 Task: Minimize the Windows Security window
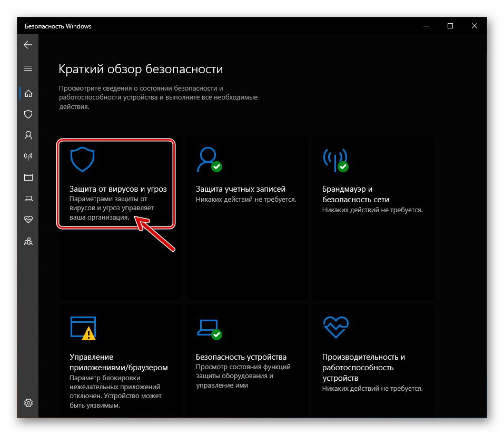click(x=426, y=26)
